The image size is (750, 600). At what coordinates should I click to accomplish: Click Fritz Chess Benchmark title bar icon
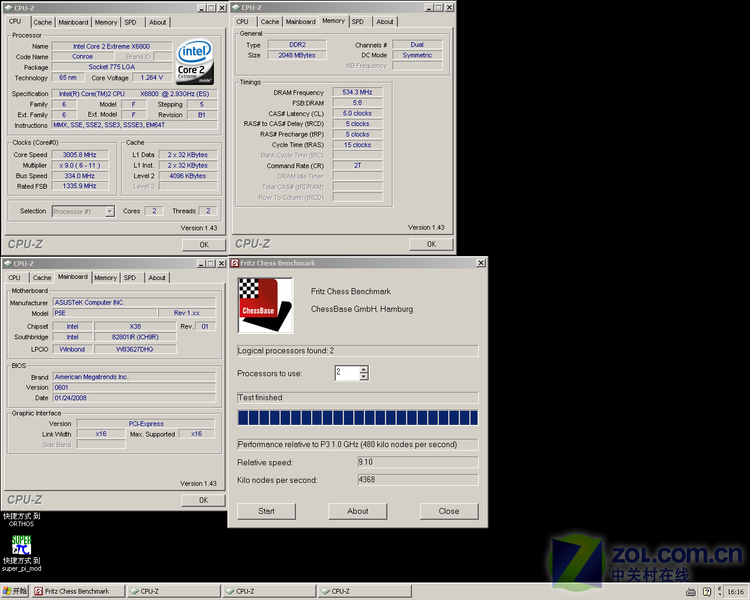click(x=235, y=263)
